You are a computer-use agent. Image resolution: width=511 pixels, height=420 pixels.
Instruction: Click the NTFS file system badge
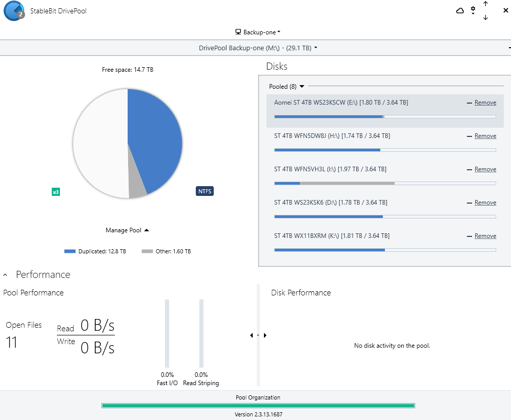tap(205, 191)
